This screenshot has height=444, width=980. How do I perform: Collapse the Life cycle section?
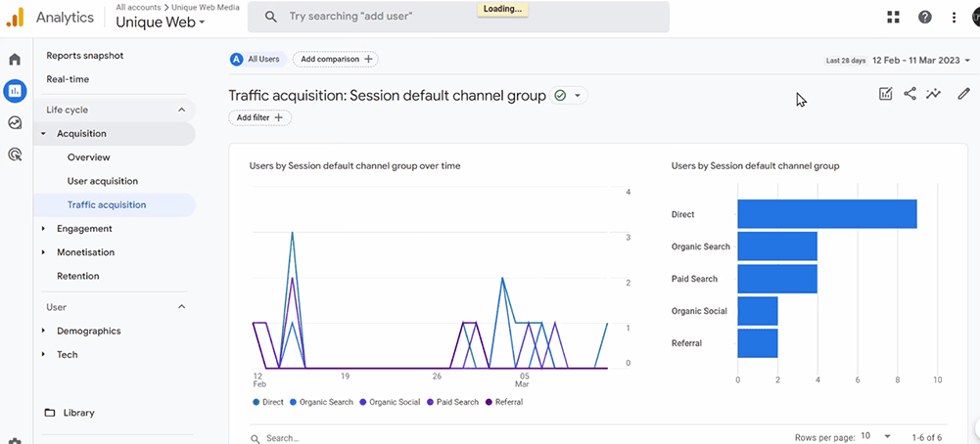(x=181, y=111)
